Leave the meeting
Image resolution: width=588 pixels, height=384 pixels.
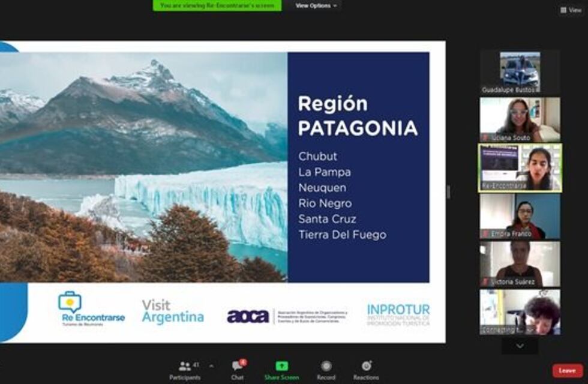click(567, 370)
